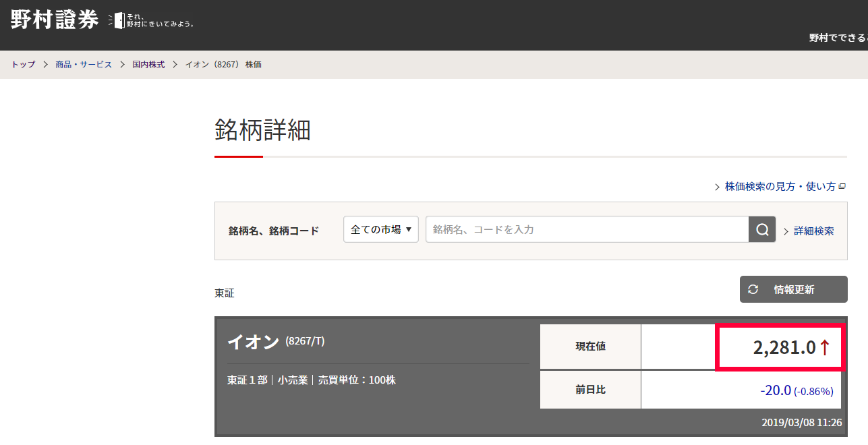Click the circular refresh icon on 情報更新
This screenshot has height=445, width=868.
coord(753,289)
